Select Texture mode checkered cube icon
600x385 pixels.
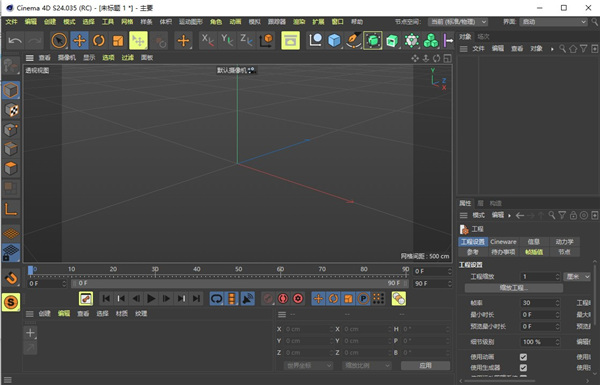(x=11, y=110)
